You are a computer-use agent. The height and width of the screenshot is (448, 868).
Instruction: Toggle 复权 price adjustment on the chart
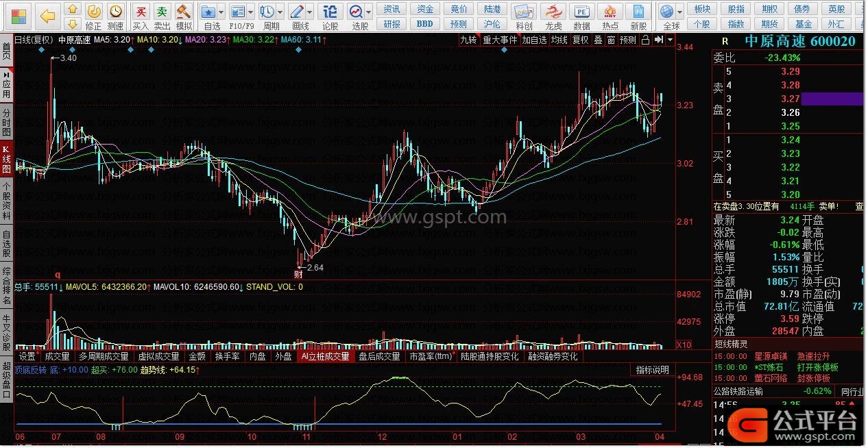coord(581,40)
